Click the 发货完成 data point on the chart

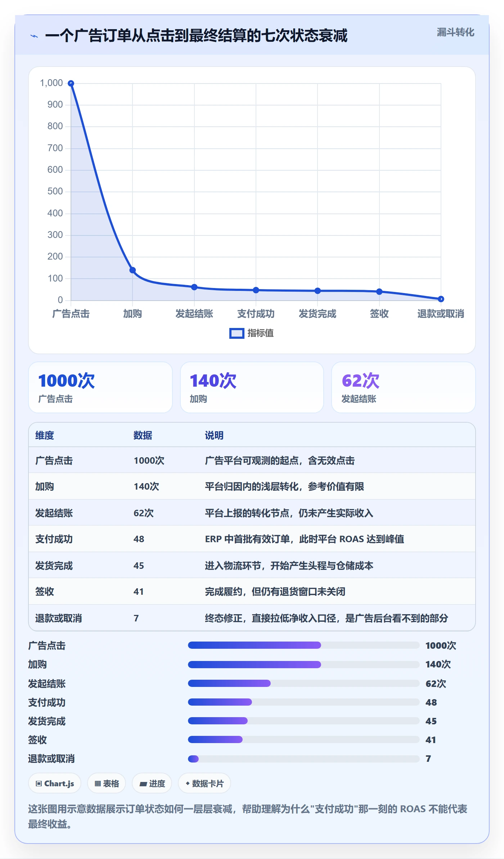318,291
